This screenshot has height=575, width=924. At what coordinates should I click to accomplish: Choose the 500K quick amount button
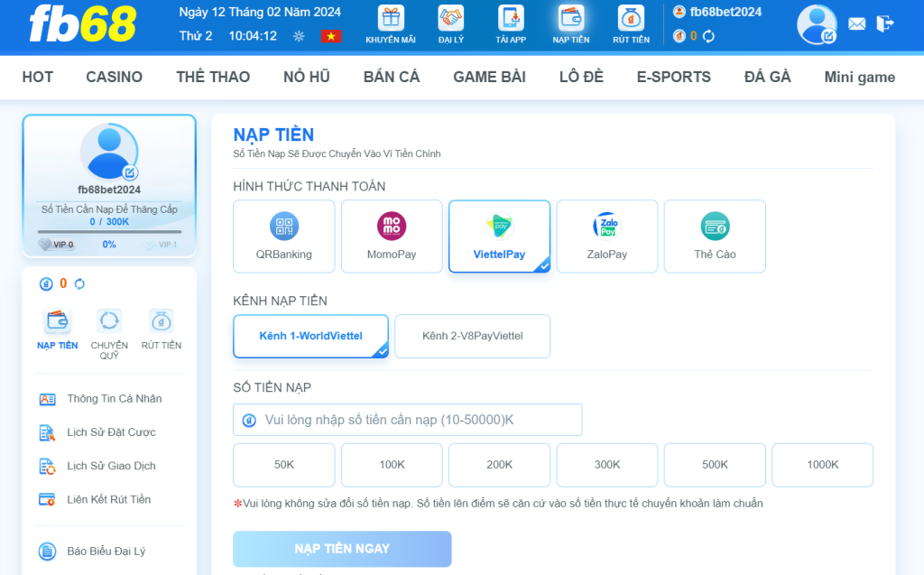click(715, 465)
